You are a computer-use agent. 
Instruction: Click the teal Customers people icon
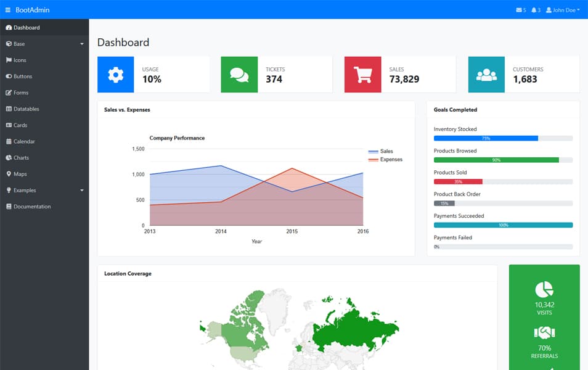click(486, 75)
